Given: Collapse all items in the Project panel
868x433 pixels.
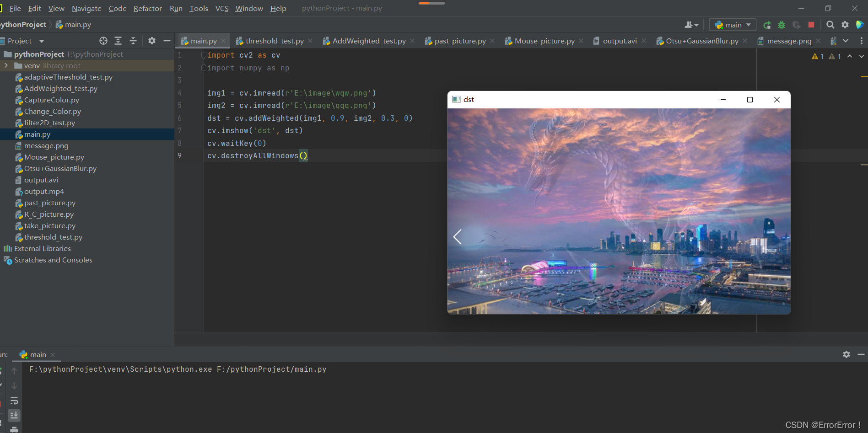Looking at the screenshot, I should 133,41.
